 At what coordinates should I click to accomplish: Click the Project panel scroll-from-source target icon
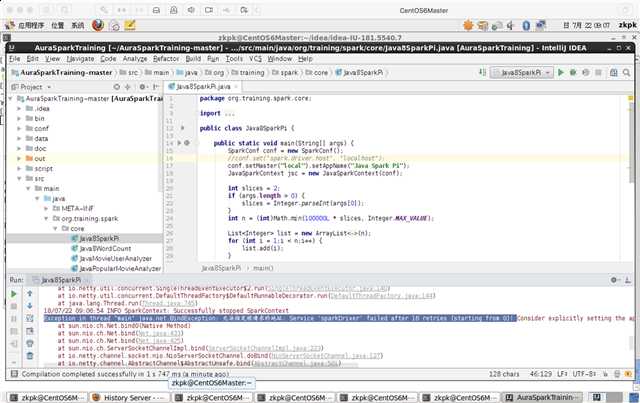click(x=117, y=87)
